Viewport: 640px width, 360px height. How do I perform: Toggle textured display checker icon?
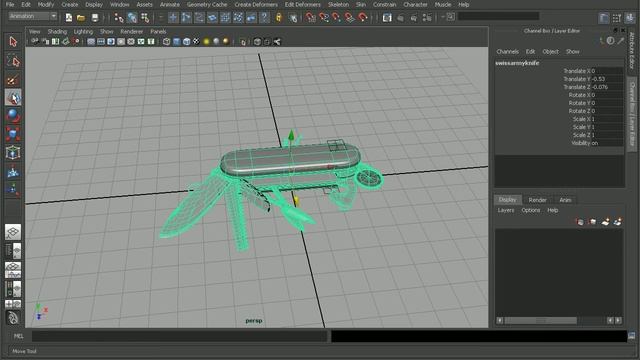point(196,42)
